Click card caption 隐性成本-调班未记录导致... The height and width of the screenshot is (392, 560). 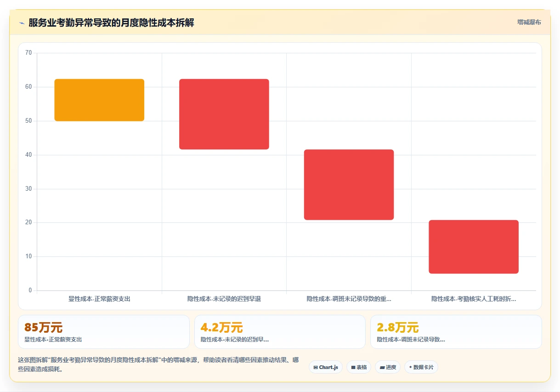[x=411, y=340]
